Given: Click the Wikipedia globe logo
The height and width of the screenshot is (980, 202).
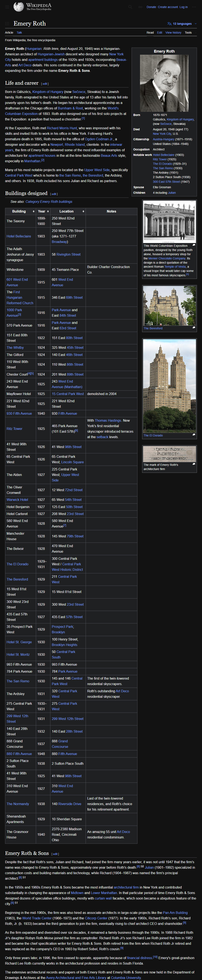Looking at the screenshot, I should point(18,7).
